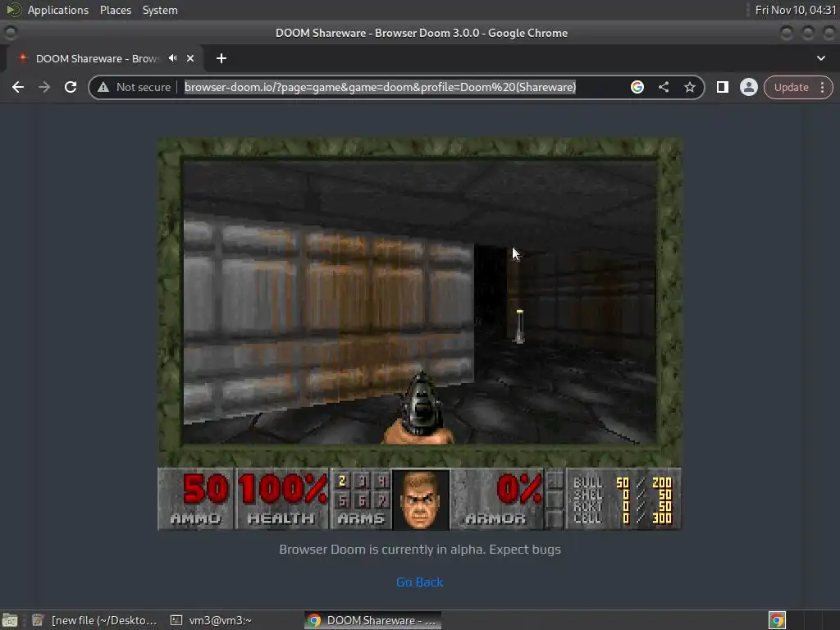Image resolution: width=840 pixels, height=630 pixels.
Task: Click the ARMOR 0% indicator
Action: click(x=498, y=499)
